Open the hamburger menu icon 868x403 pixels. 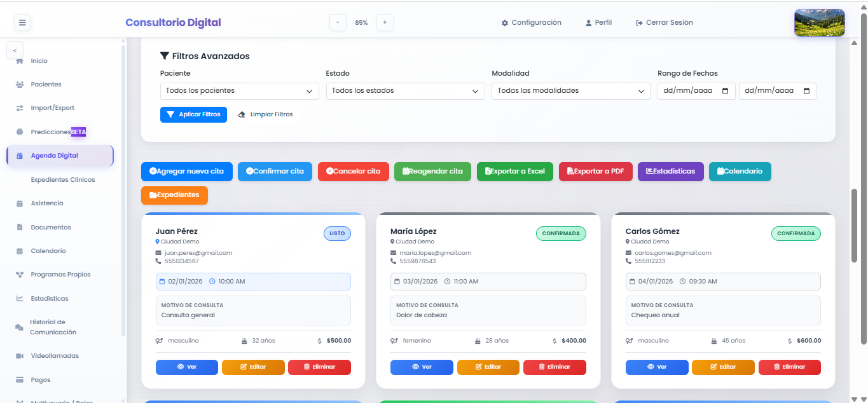tap(22, 23)
